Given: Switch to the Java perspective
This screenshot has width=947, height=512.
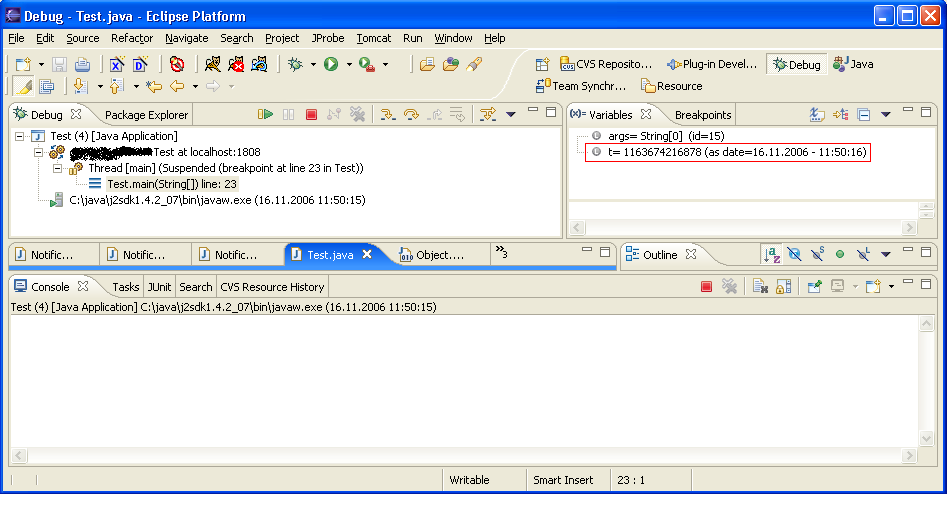Looking at the screenshot, I should click(853, 64).
